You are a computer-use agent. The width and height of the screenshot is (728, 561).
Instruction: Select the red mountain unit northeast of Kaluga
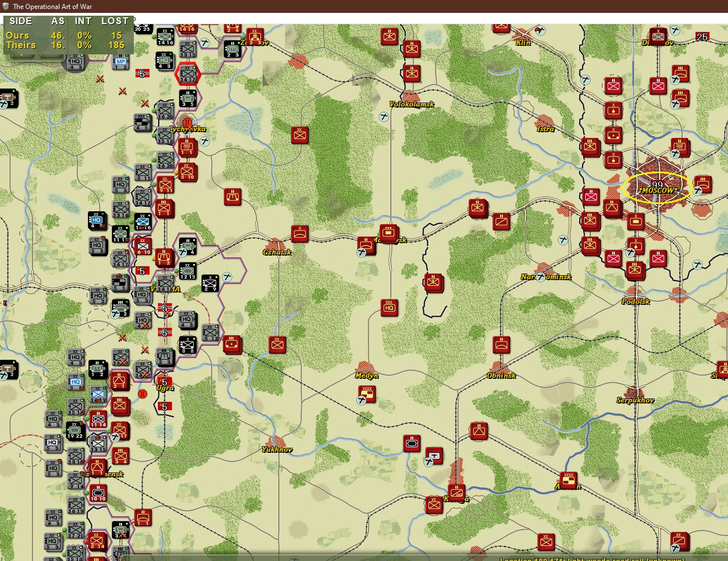pyautogui.click(x=479, y=431)
